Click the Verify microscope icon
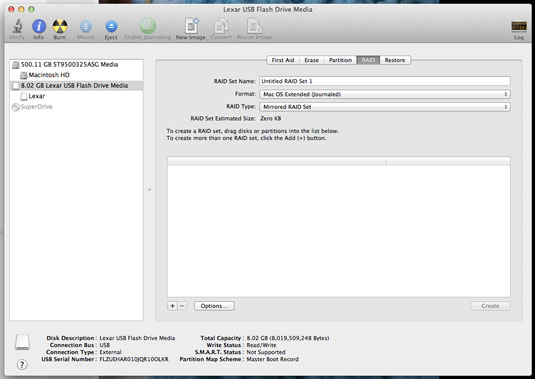The height and width of the screenshot is (379, 535). pyautogui.click(x=17, y=26)
